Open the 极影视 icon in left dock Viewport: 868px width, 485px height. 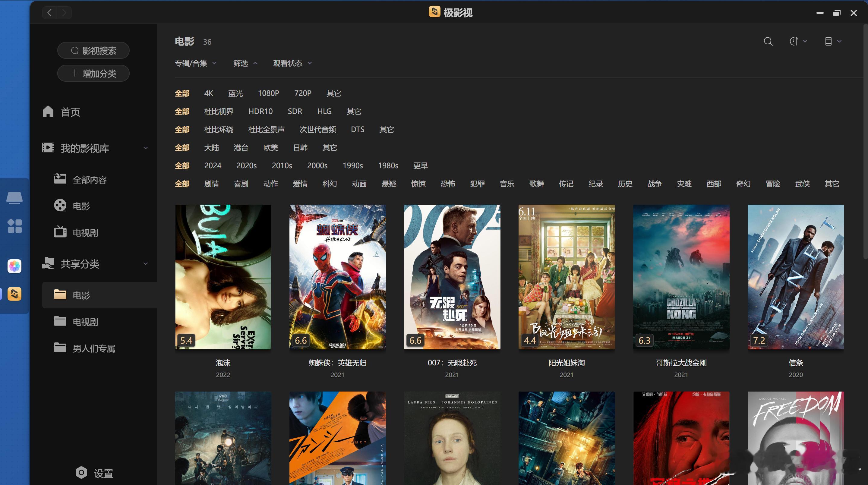[14, 294]
